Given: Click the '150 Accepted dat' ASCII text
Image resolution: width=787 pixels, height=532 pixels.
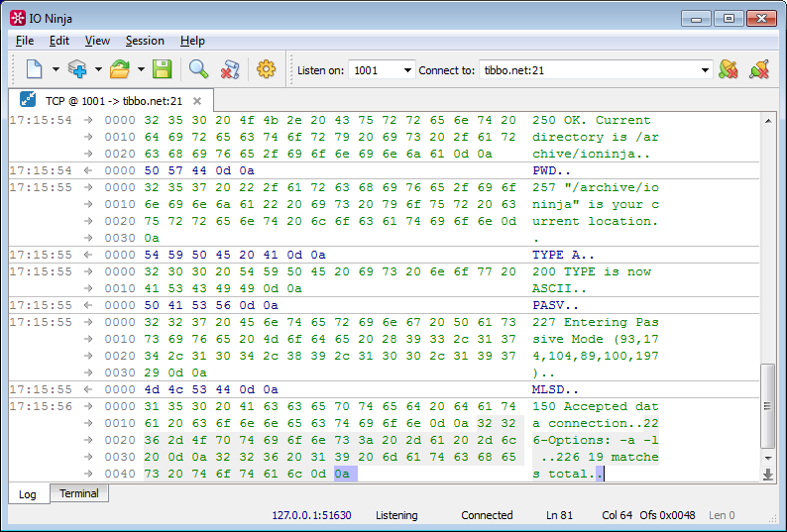Looking at the screenshot, I should coord(596,406).
